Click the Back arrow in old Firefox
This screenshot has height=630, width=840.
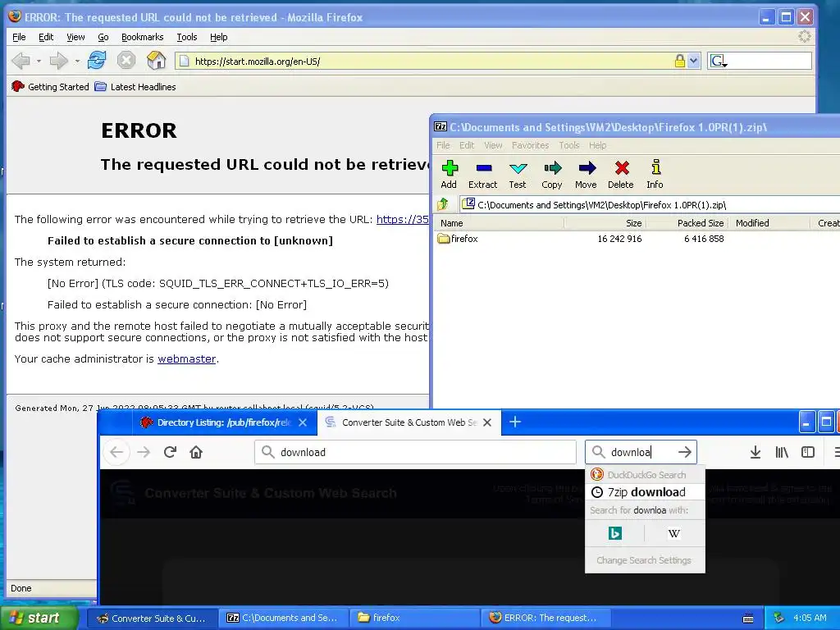21,61
